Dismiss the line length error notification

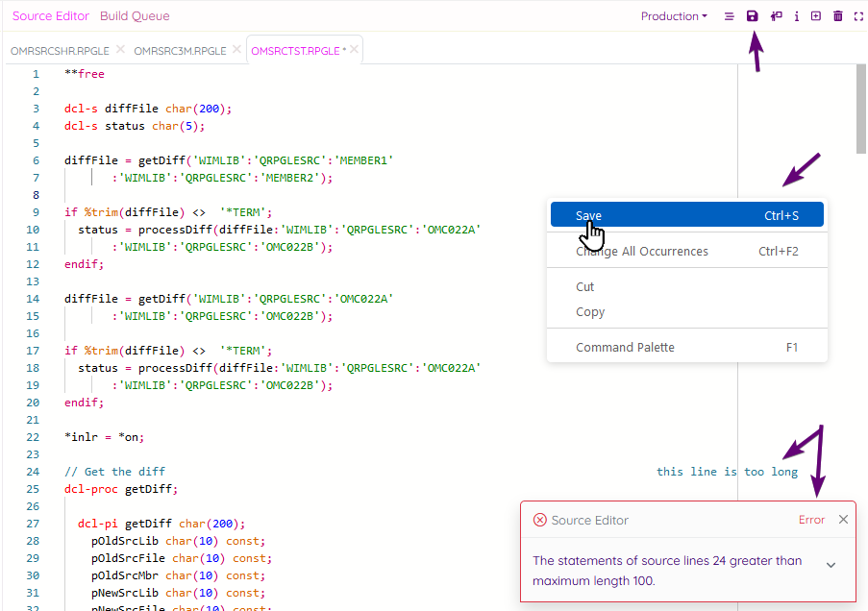[x=843, y=519]
